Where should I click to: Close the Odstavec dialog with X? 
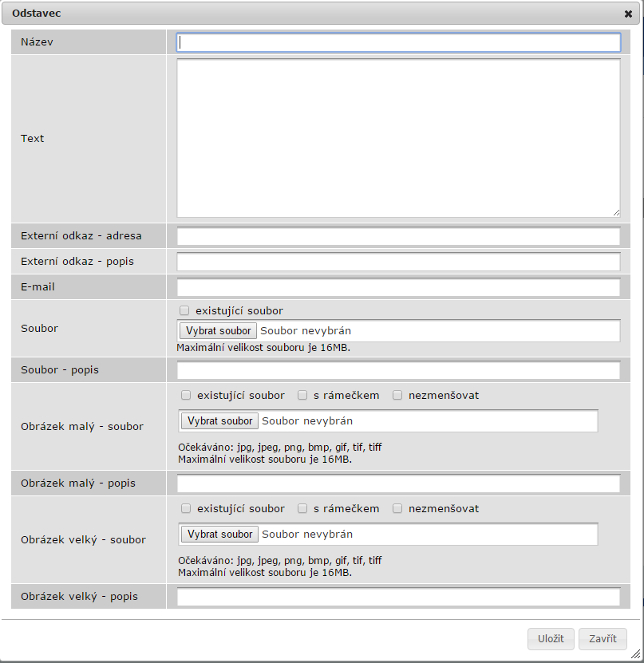point(628,14)
